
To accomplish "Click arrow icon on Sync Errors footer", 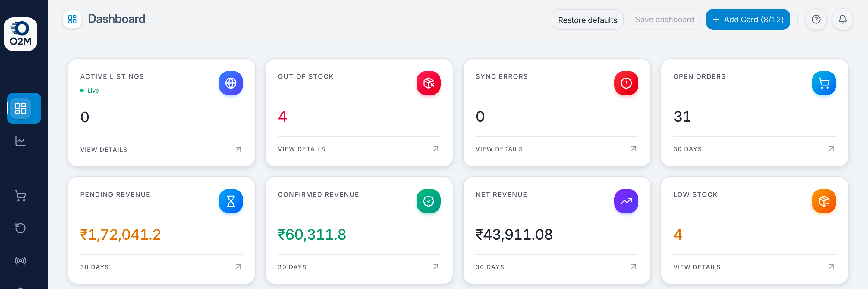I will coord(634,149).
